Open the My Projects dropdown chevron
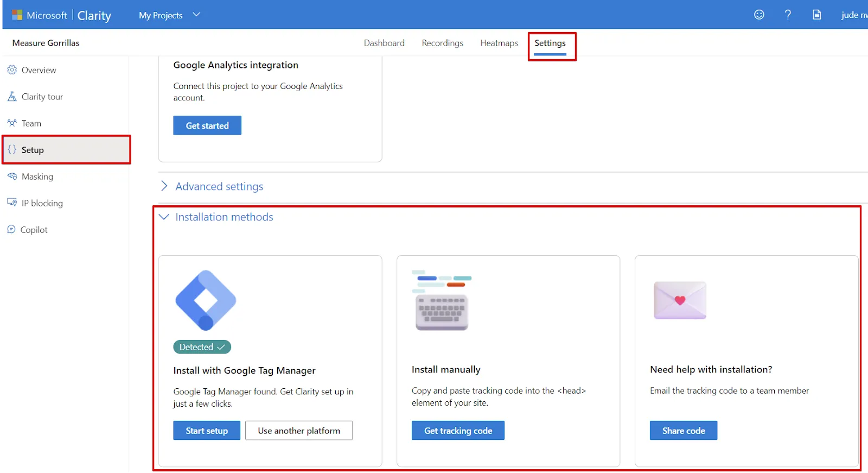The height and width of the screenshot is (473, 868). coord(196,15)
